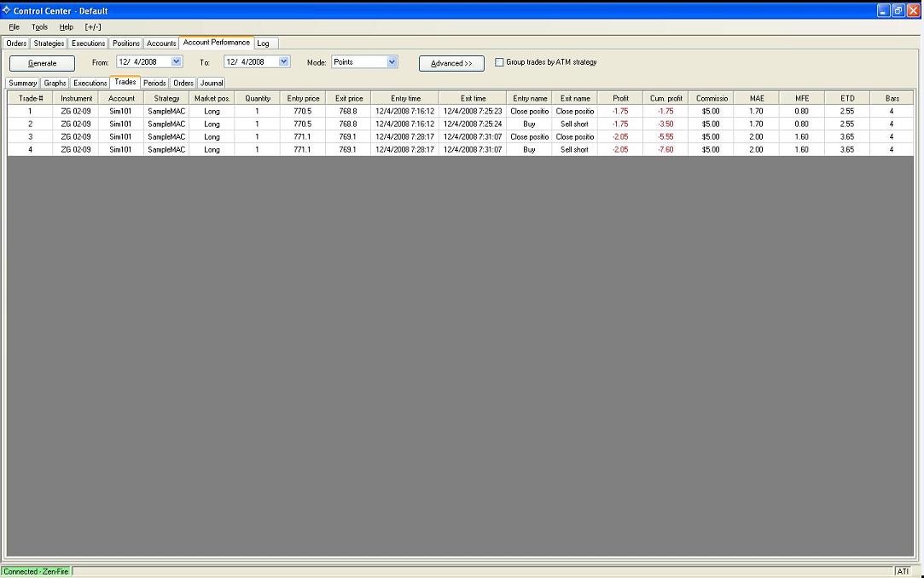The width and height of the screenshot is (924, 578).
Task: Open the Help menu
Action: [66, 27]
